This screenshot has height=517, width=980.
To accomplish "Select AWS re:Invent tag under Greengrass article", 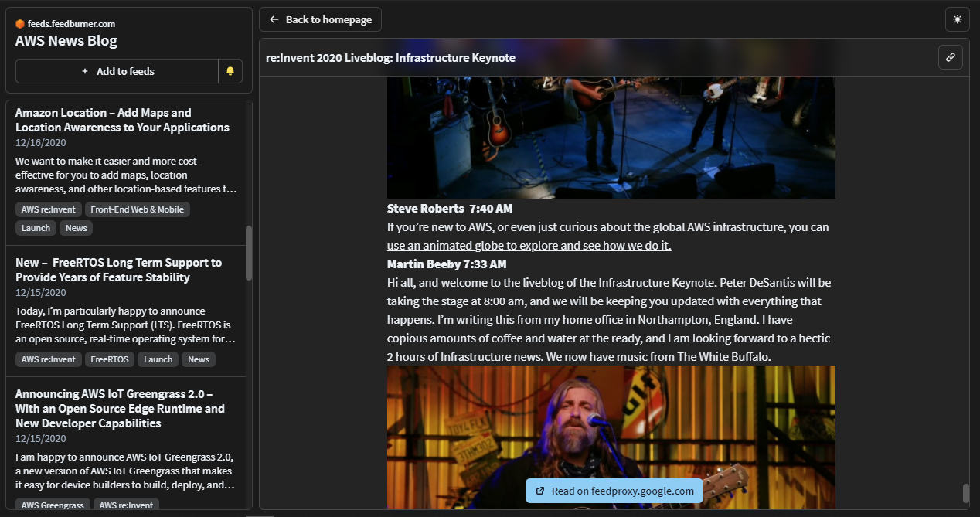I will [127, 505].
